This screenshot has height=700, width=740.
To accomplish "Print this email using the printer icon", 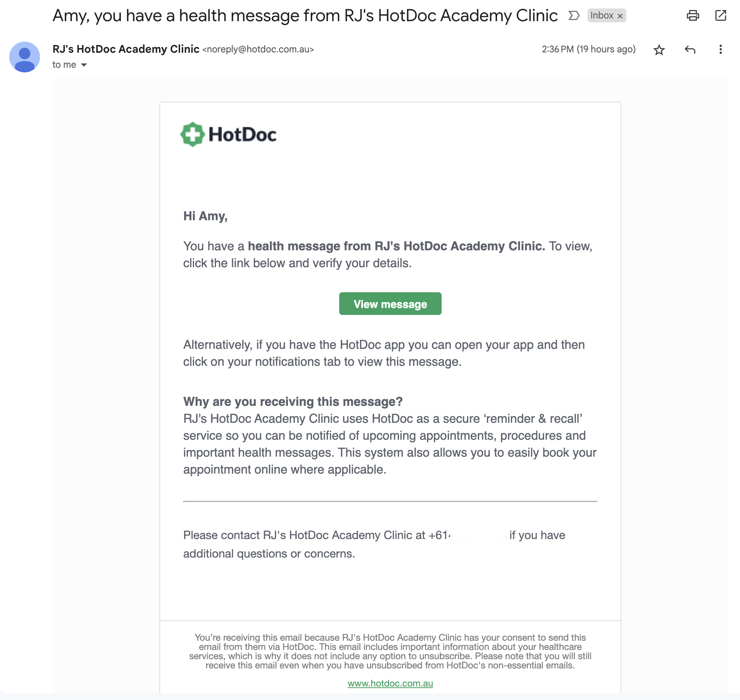I will tap(693, 15).
